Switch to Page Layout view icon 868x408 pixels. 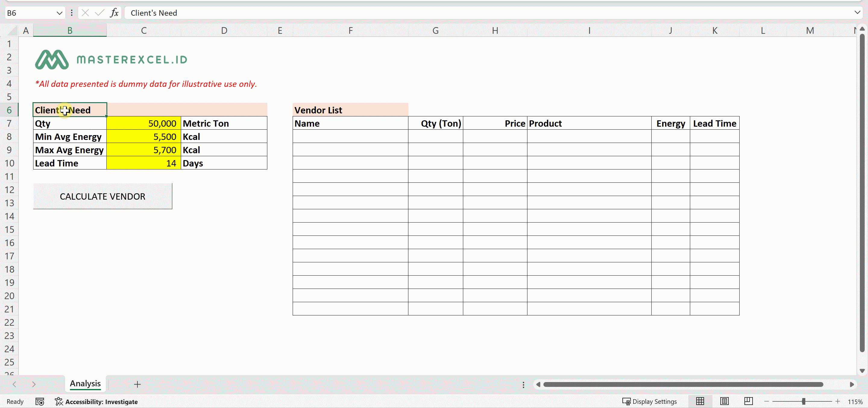tap(724, 401)
